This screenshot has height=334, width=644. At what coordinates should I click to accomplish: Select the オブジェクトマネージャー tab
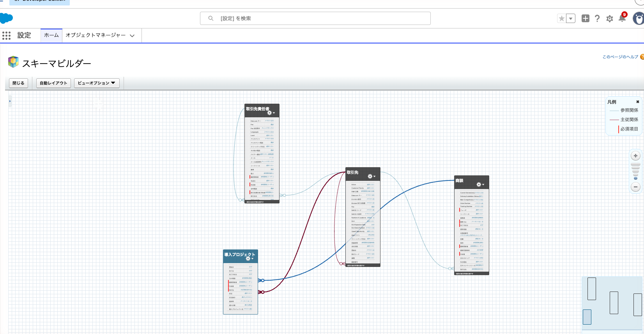96,35
